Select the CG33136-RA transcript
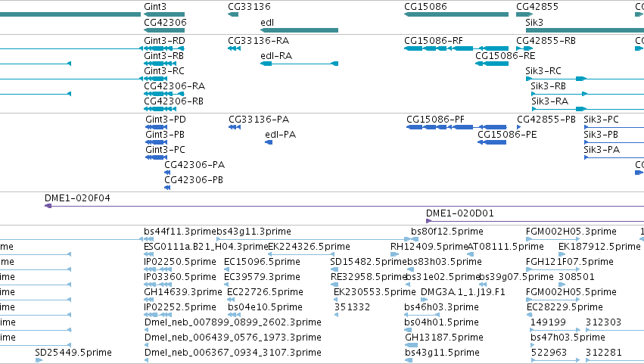 (234, 48)
